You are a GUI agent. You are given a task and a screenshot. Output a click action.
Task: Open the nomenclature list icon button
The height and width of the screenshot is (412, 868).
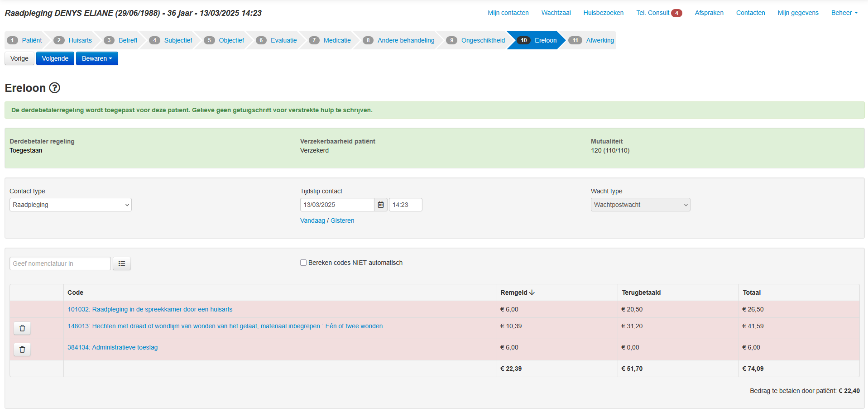122,263
